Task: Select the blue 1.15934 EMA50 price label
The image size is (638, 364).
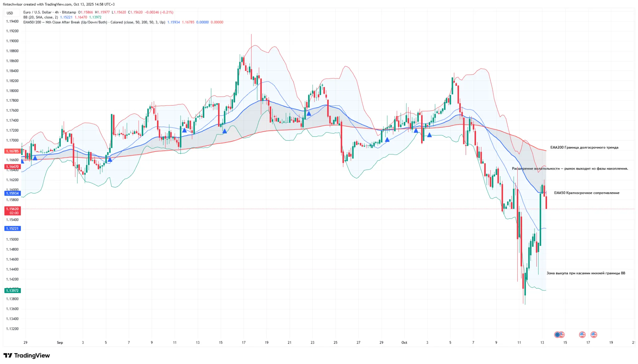Action: click(x=12, y=193)
